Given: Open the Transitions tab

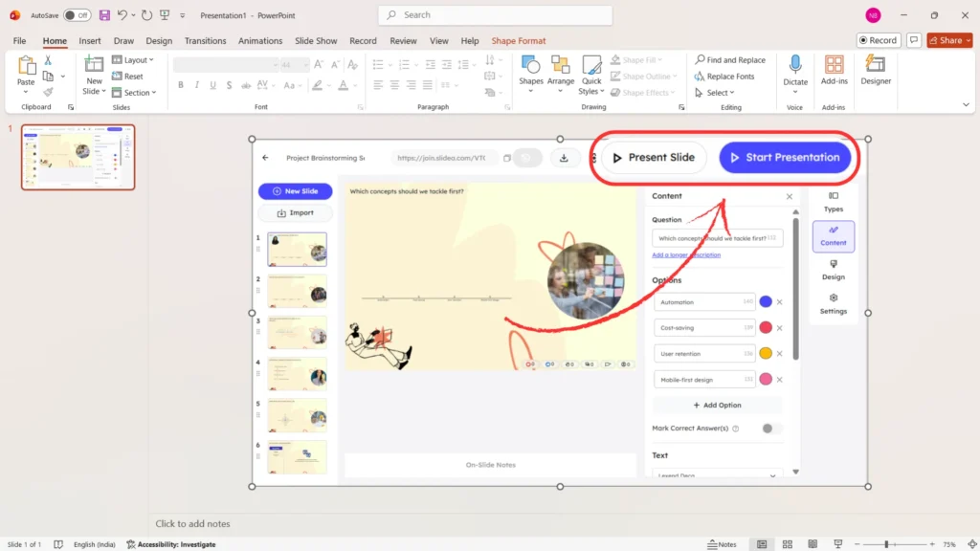Looking at the screenshot, I should [x=205, y=41].
